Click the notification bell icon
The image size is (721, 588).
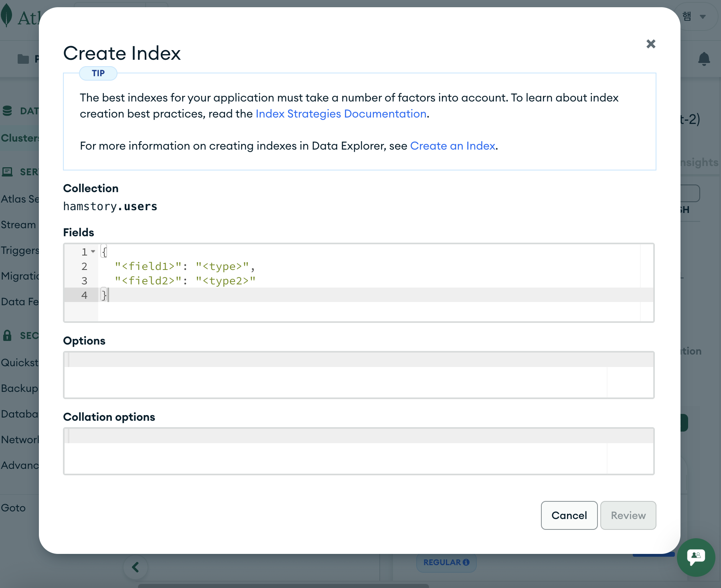pyautogui.click(x=704, y=59)
